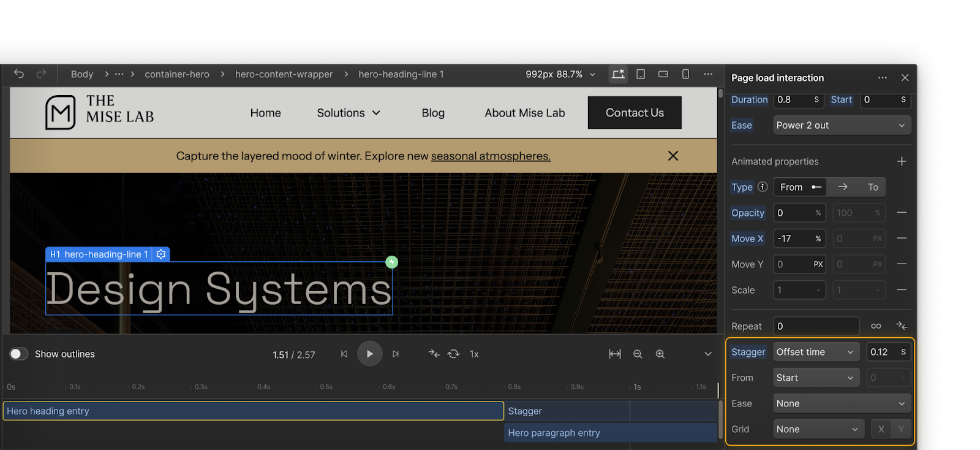Click Blog nav link
Screen dimensions: 980x450
tap(433, 113)
